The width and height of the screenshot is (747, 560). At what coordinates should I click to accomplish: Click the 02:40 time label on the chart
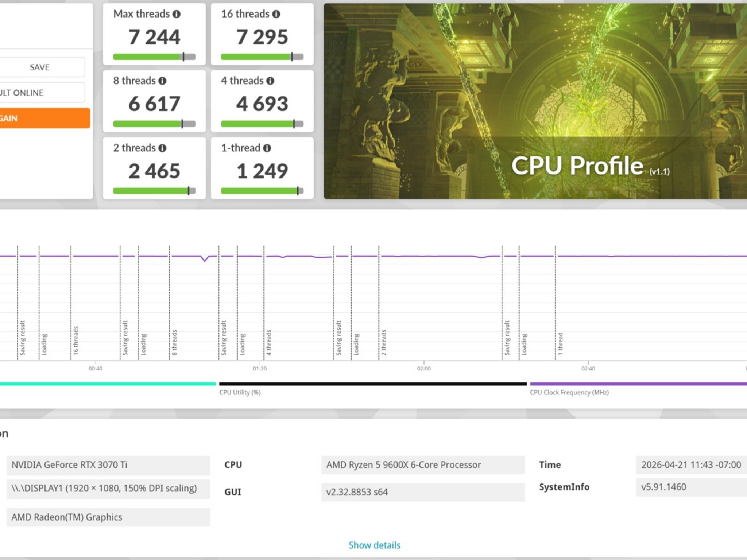coord(588,369)
